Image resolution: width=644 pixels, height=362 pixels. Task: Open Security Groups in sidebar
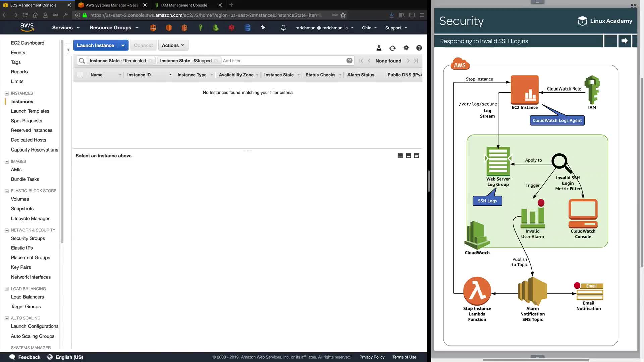tap(28, 238)
